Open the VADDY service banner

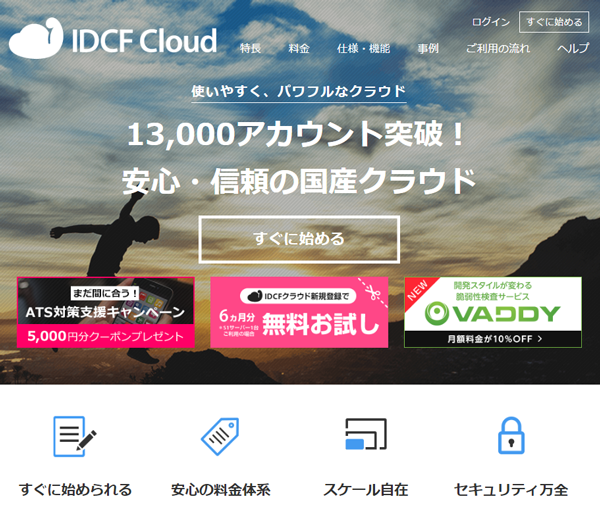pyautogui.click(x=493, y=312)
